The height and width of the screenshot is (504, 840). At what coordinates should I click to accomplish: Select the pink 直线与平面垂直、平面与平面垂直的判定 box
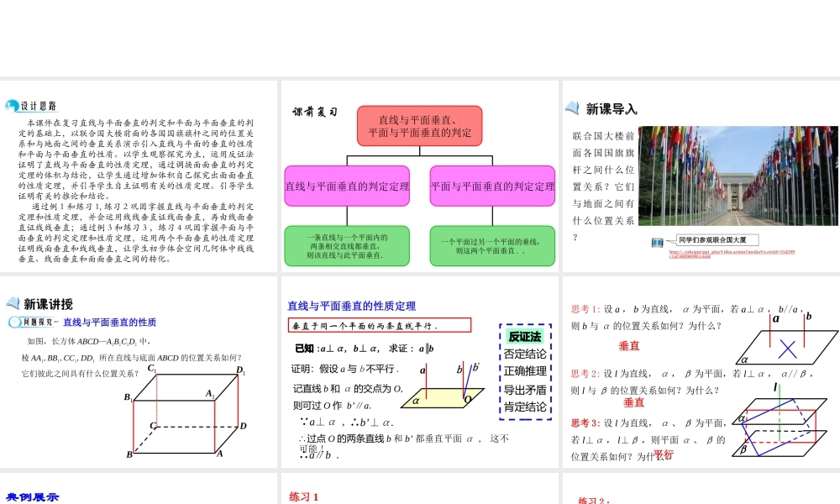[x=420, y=126]
